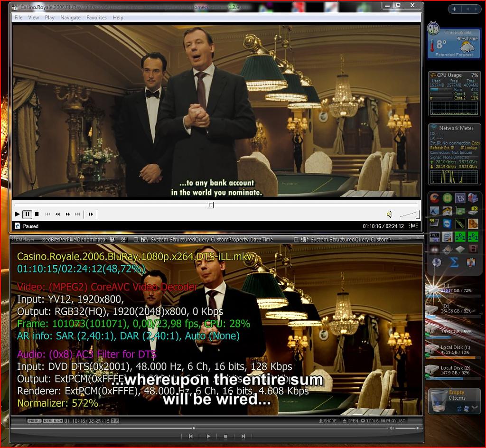Click the TOOLS button in KMPlayer
Screen dimensions: 486x448
[x=370, y=421]
